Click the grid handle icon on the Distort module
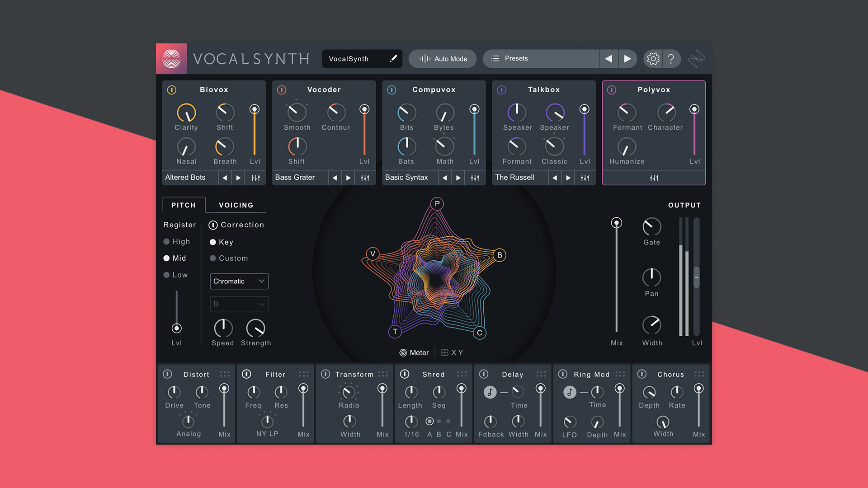868x488 pixels. (225, 374)
